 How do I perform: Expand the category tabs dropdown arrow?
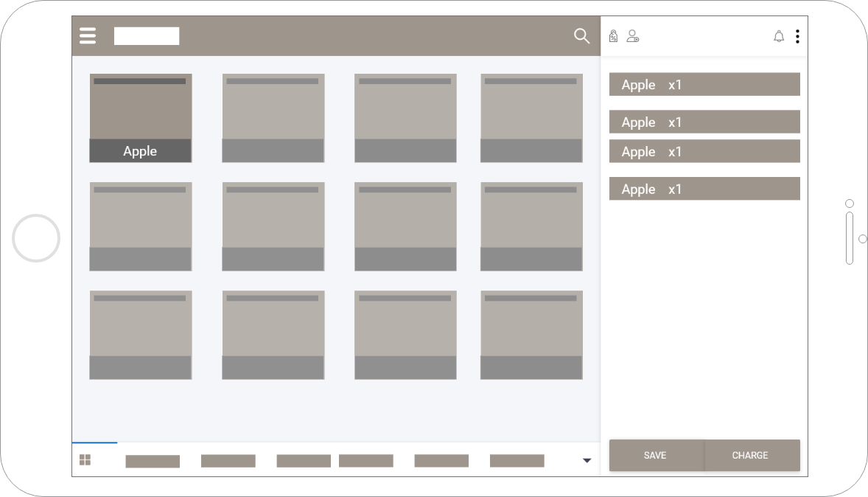pyautogui.click(x=587, y=461)
